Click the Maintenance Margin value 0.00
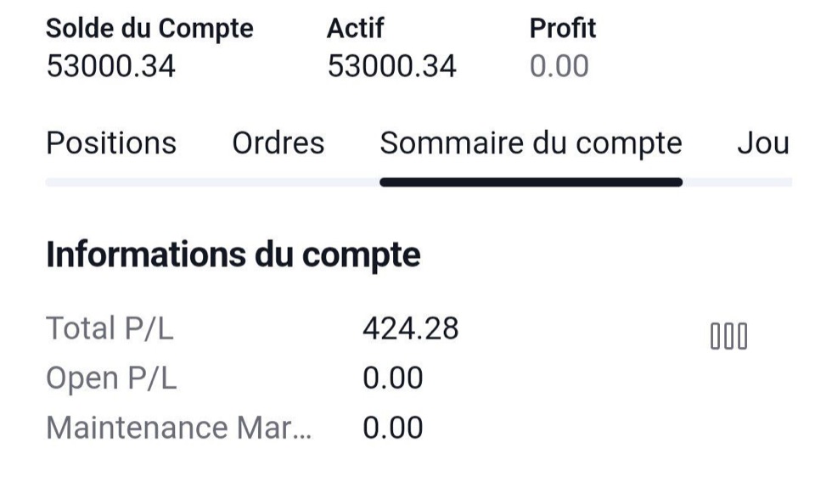This screenshot has height=504, width=815. click(x=393, y=428)
